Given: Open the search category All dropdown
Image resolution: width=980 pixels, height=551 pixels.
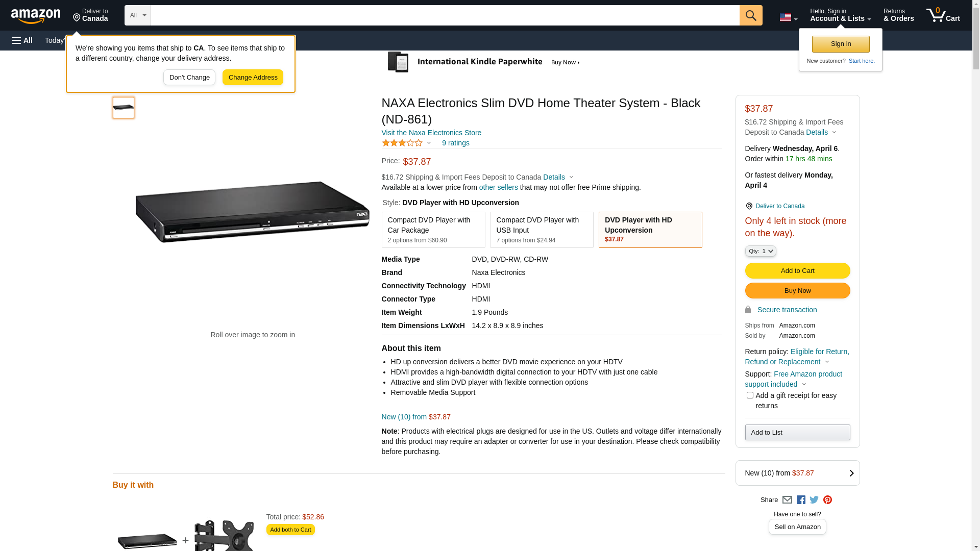Looking at the screenshot, I should [137, 15].
